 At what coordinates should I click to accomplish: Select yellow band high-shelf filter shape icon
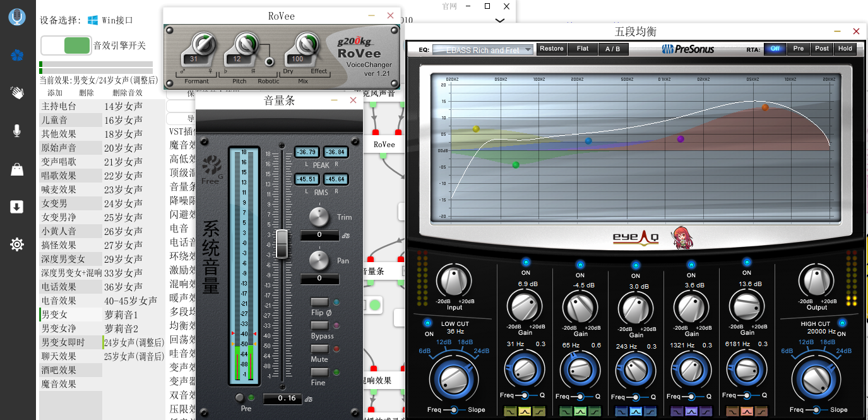pyautogui.click(x=539, y=412)
